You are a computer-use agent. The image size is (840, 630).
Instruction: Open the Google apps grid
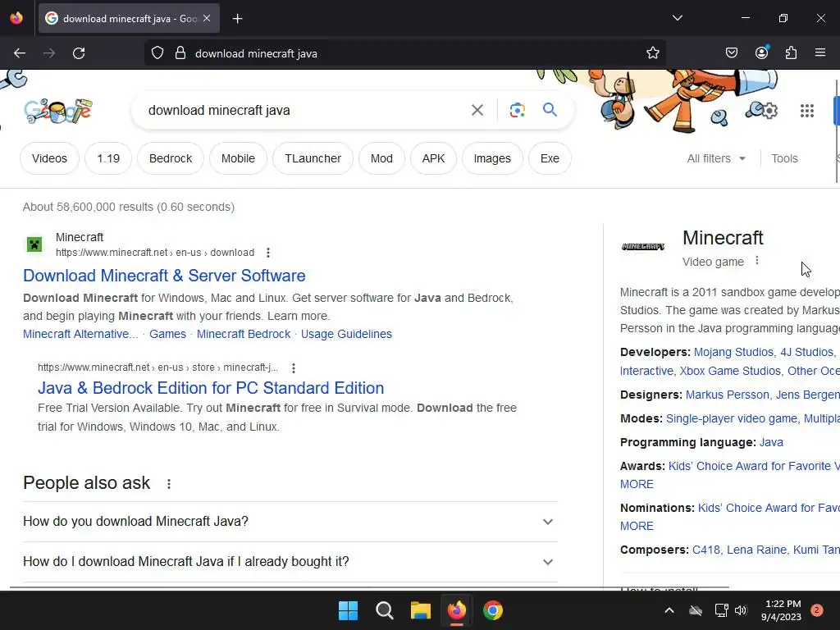pyautogui.click(x=807, y=111)
